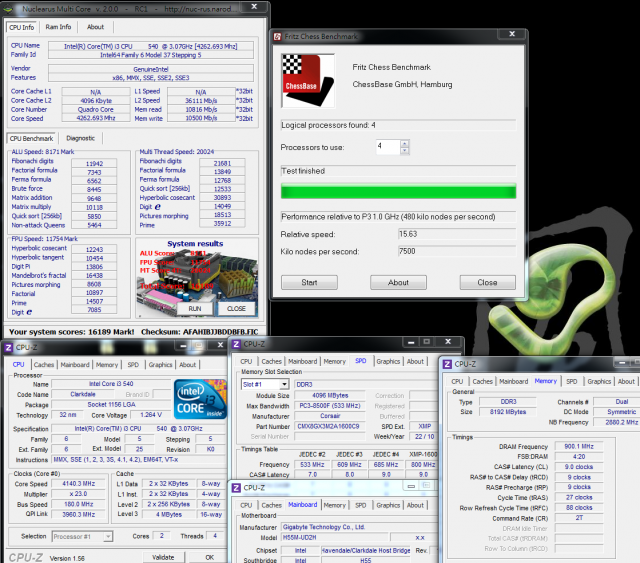Open SPD tab in the Memory CPU-Z window

571,381
